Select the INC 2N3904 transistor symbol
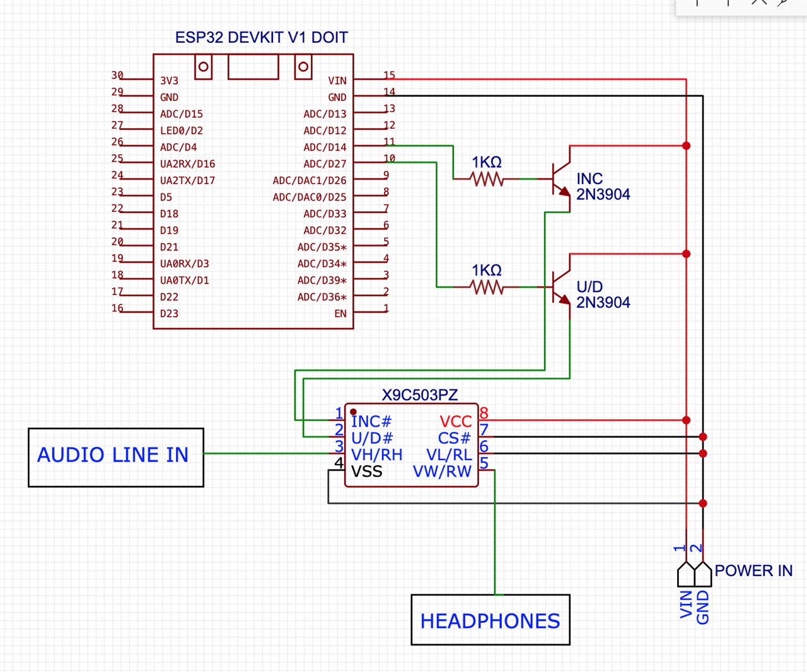This screenshot has width=807, height=672. coord(561,179)
